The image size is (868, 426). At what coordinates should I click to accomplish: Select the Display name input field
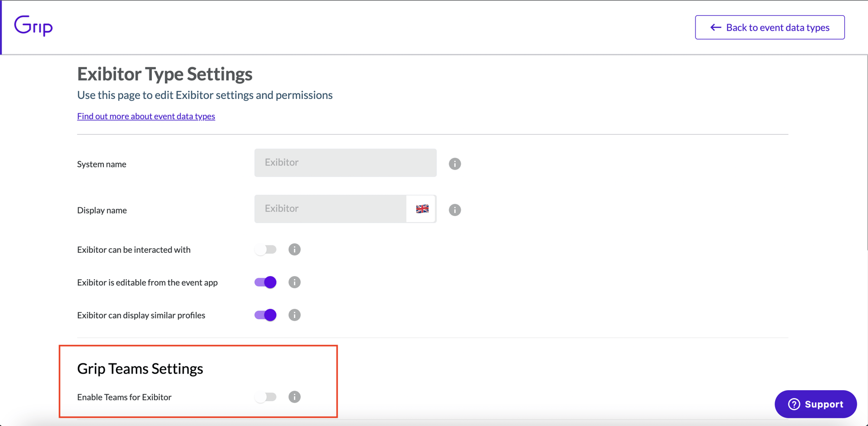[331, 208]
